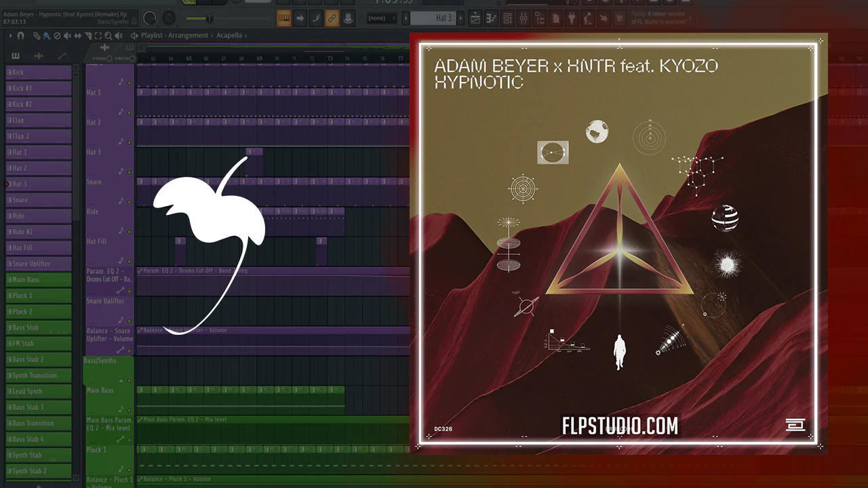868x488 pixels.
Task: Open the Piano roll view icon
Action: (491, 18)
